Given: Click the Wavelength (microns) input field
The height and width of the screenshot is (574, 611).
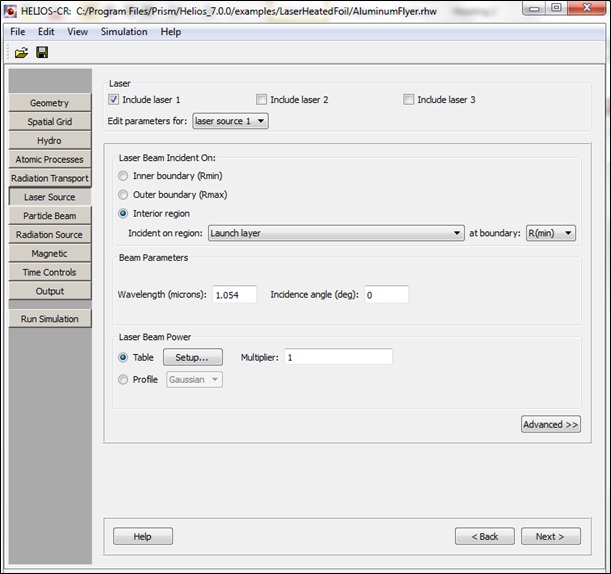Looking at the screenshot, I should [234, 294].
